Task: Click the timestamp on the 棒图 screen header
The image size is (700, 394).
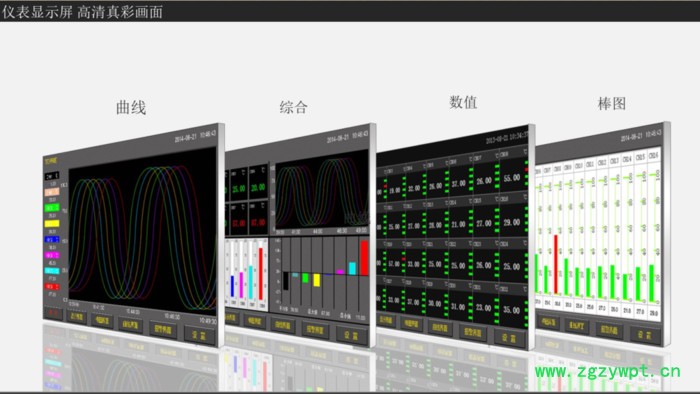Action: 641,136
